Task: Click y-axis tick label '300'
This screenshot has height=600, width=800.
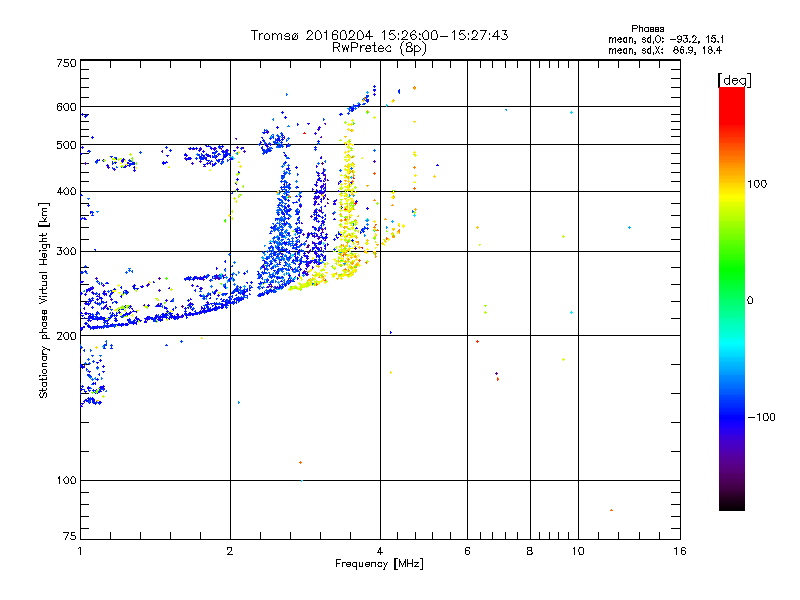Action: [66, 252]
